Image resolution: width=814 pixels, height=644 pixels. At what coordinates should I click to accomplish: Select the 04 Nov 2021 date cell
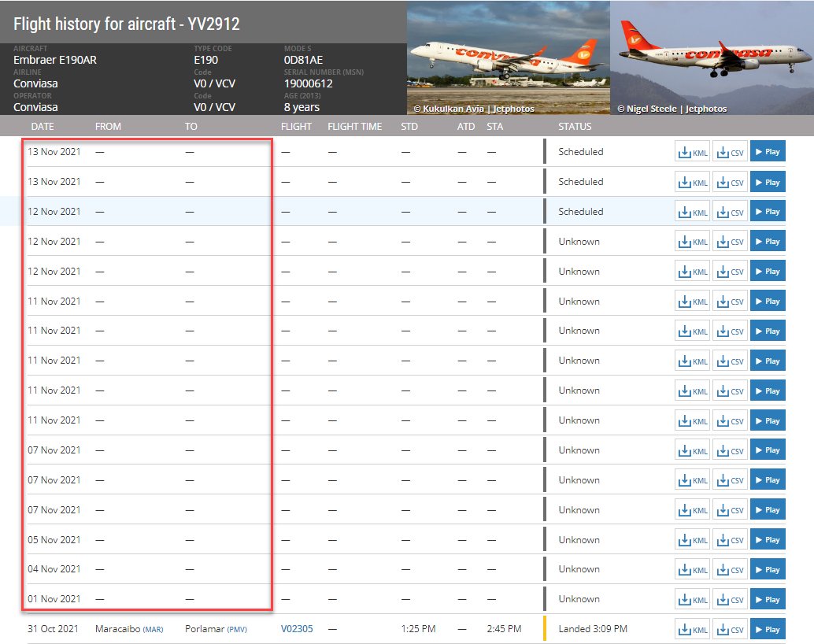(54, 569)
